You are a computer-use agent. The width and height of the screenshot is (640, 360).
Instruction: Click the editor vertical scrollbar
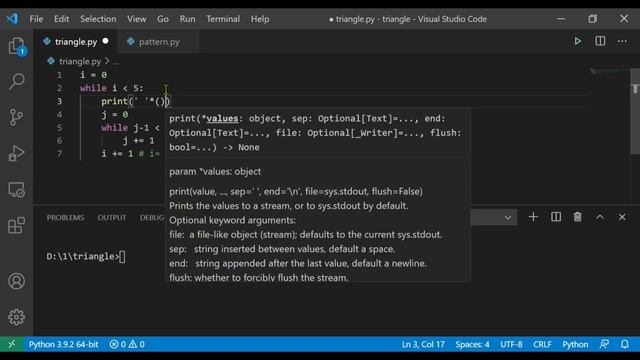pos(635,111)
